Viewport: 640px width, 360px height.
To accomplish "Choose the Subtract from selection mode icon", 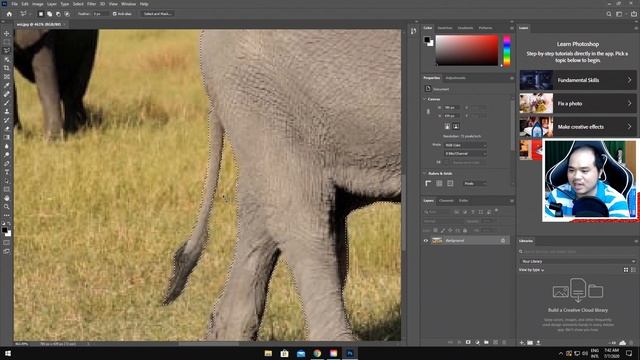I will click(x=58, y=14).
